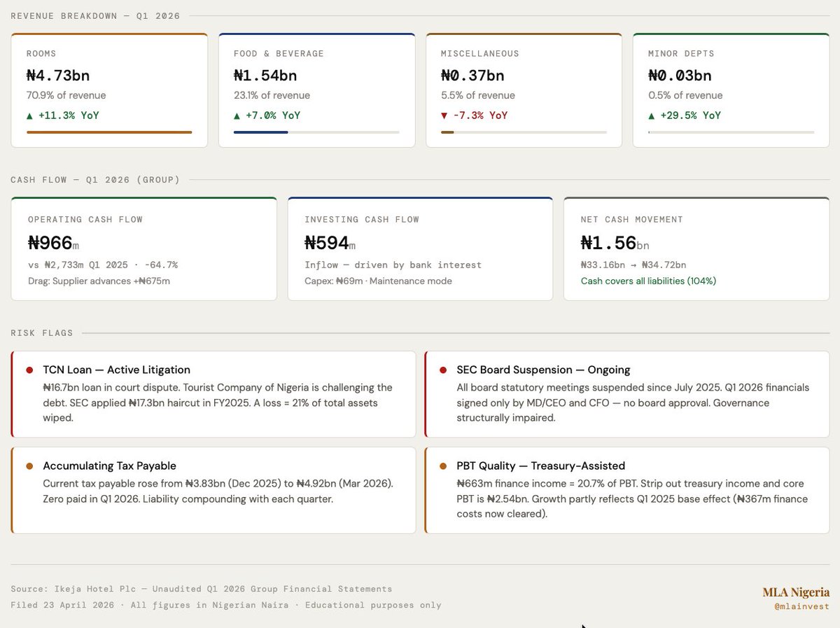Image resolution: width=840 pixels, height=628 pixels.
Task: Open TCN Loan — Active Litigation heading
Action: pos(116,370)
